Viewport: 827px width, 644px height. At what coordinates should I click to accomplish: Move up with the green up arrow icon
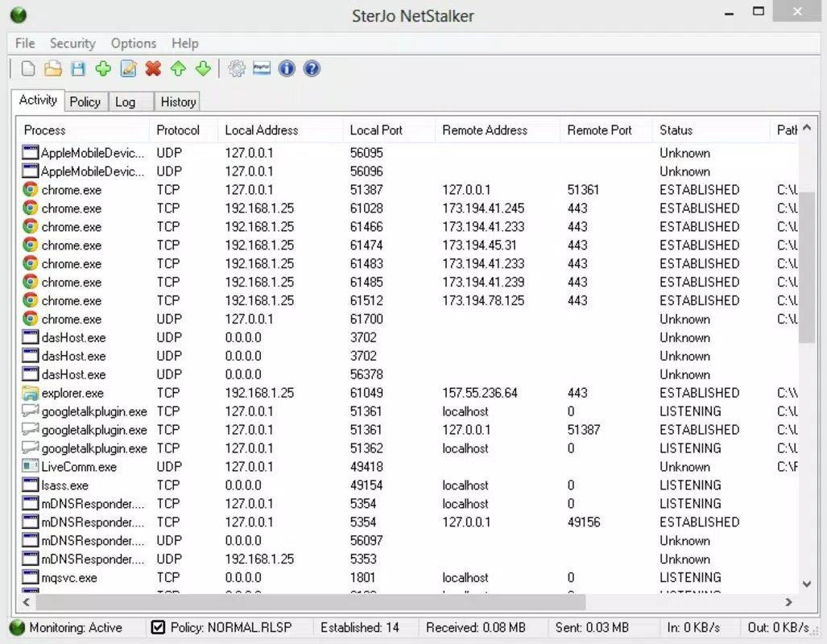click(x=178, y=68)
